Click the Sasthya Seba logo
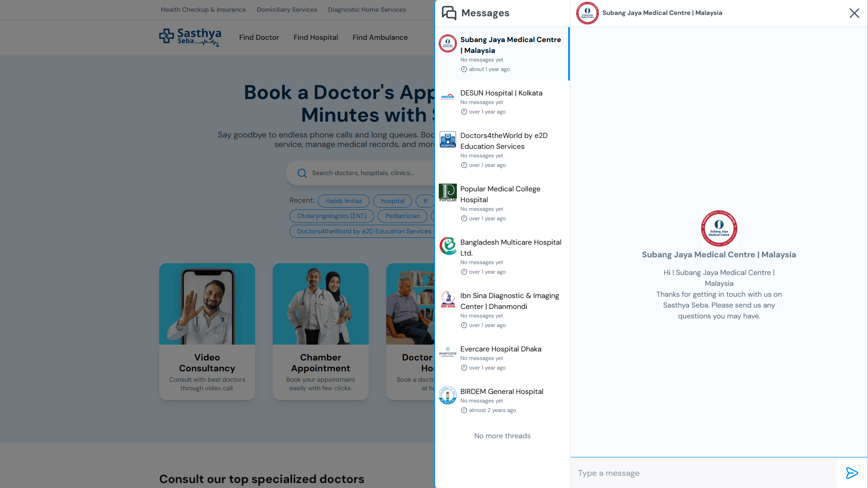 pyautogui.click(x=190, y=37)
